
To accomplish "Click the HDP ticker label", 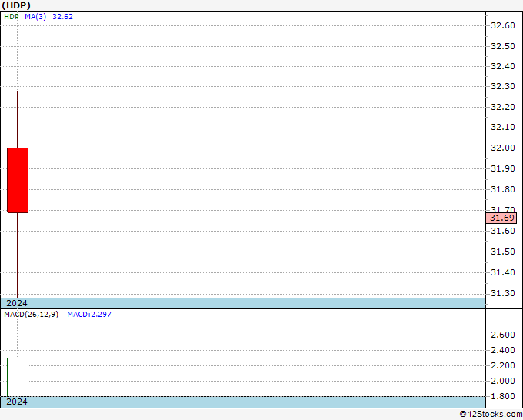I will (x=12, y=17).
